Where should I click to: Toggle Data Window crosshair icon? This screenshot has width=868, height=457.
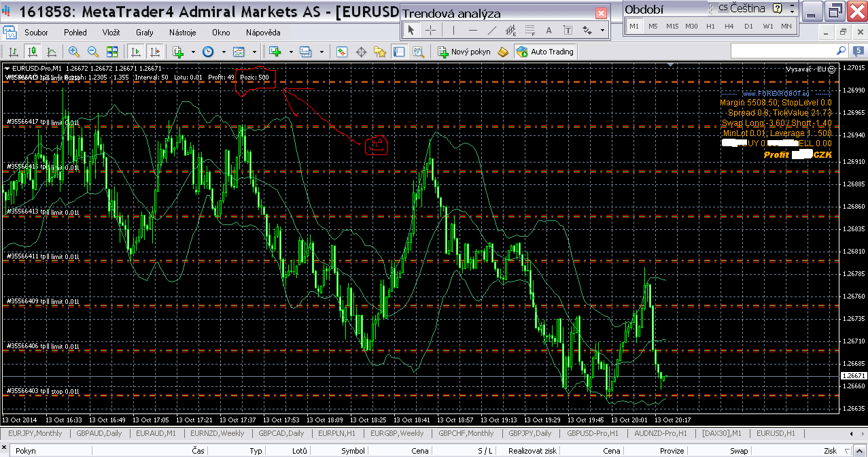point(362,52)
